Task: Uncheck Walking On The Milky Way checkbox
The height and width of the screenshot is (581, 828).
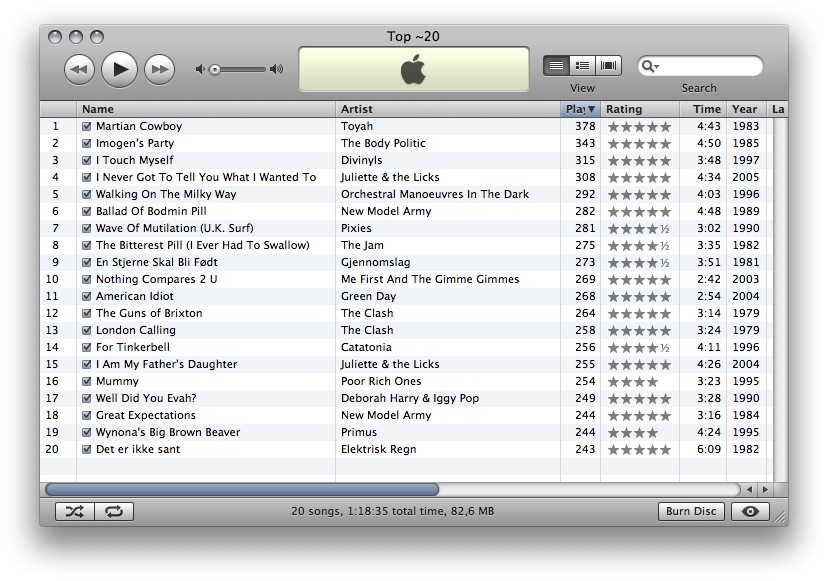Action: pyautogui.click(x=87, y=194)
